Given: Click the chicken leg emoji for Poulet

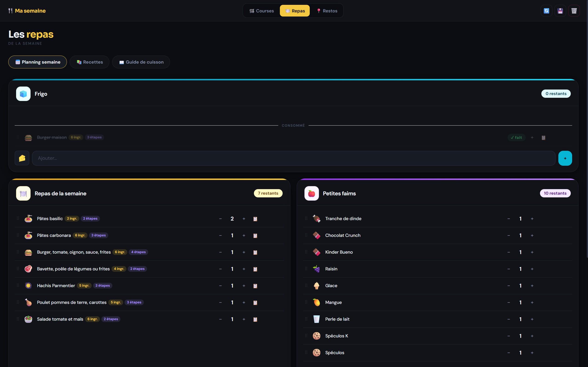Looking at the screenshot, I should (28, 303).
